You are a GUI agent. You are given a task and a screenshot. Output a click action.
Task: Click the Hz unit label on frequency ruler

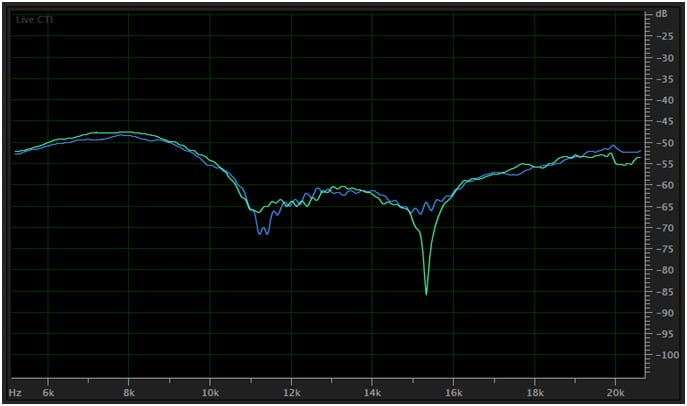[15, 393]
